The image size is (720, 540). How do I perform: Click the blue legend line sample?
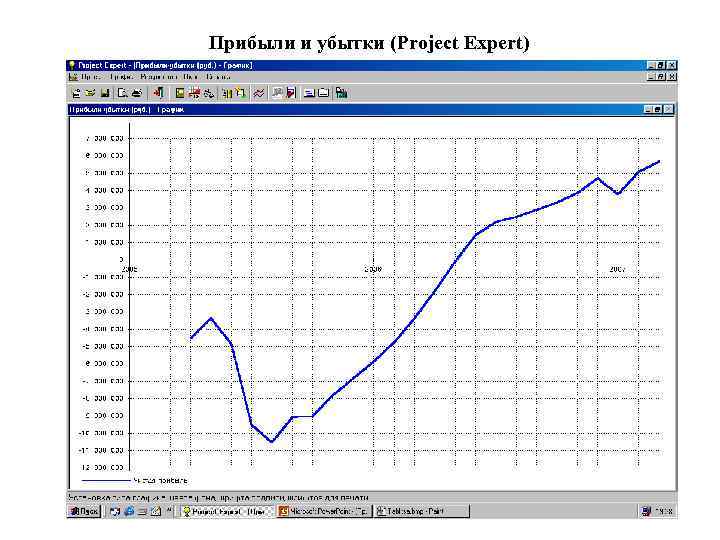pyautogui.click(x=106, y=480)
